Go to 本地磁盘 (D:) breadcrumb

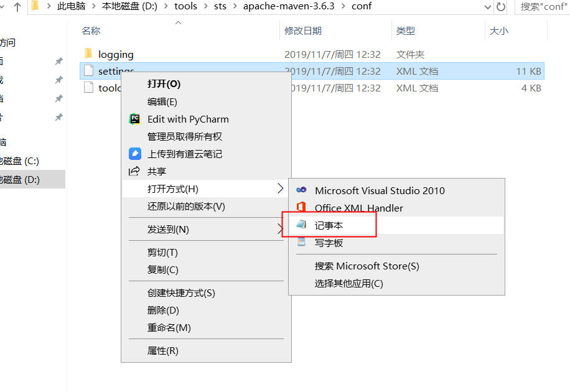pos(130,6)
